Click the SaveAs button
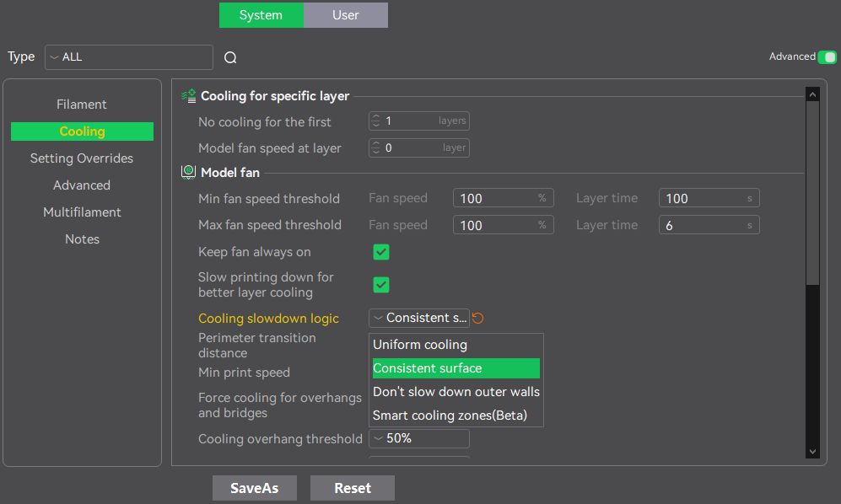 (x=254, y=488)
